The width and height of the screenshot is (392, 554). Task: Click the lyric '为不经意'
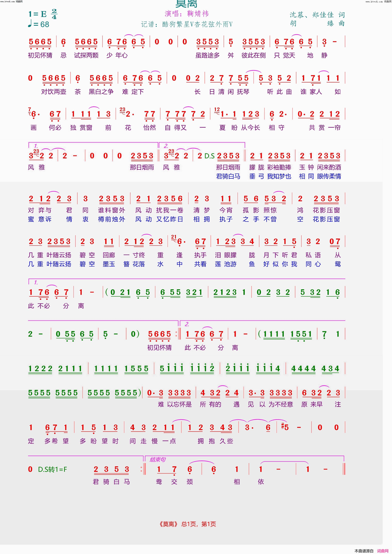click(x=281, y=404)
